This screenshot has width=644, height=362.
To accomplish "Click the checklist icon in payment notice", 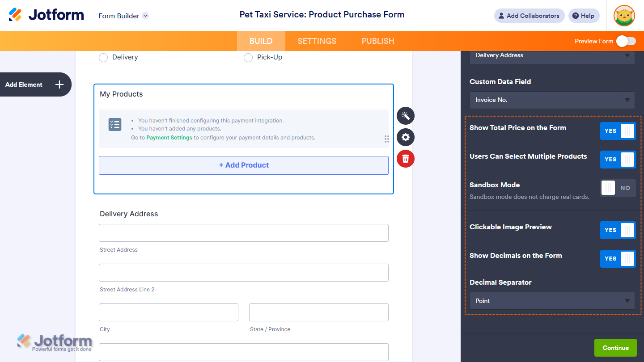I will pos(115,125).
